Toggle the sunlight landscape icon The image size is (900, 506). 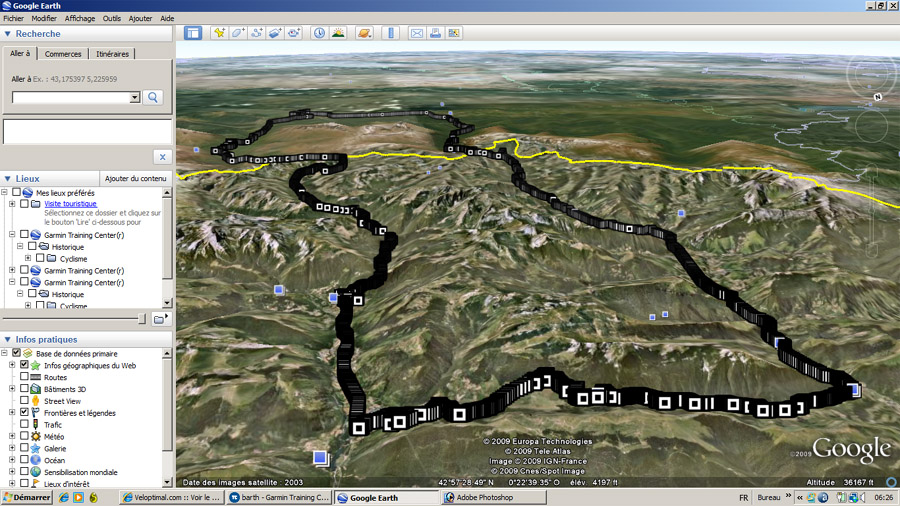[x=338, y=33]
